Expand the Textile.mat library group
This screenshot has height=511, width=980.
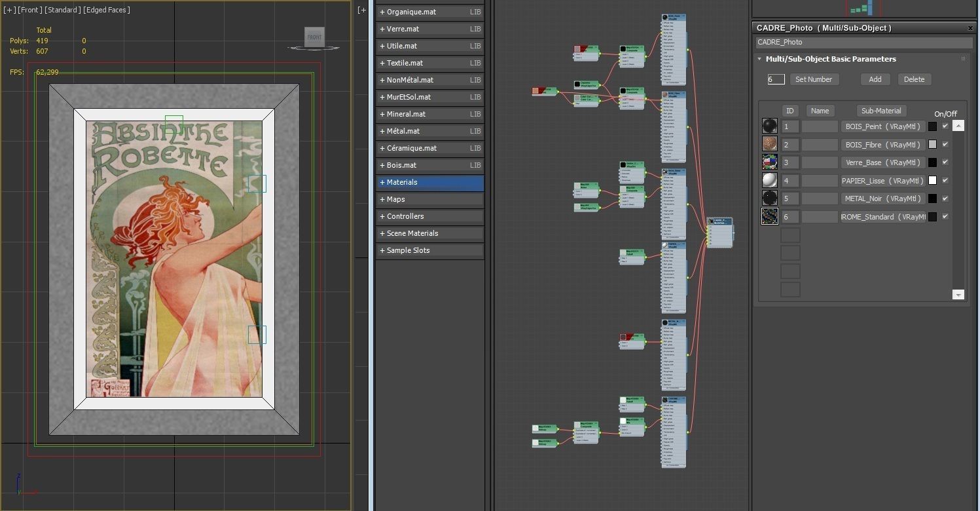[x=430, y=63]
